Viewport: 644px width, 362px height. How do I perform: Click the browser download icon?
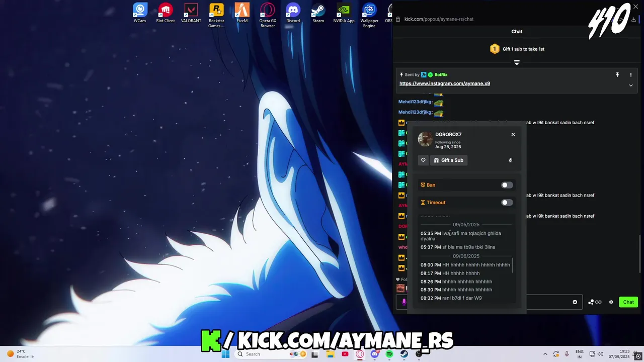click(x=633, y=19)
